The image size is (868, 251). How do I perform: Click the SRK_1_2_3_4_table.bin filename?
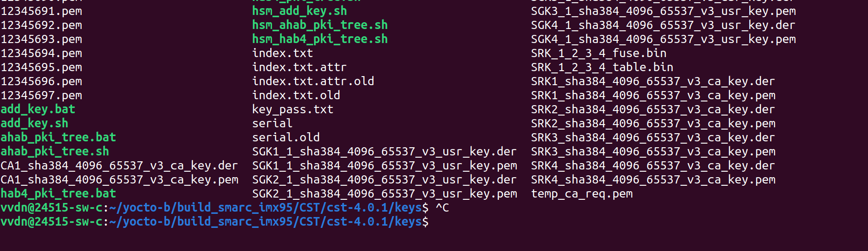[x=602, y=67]
